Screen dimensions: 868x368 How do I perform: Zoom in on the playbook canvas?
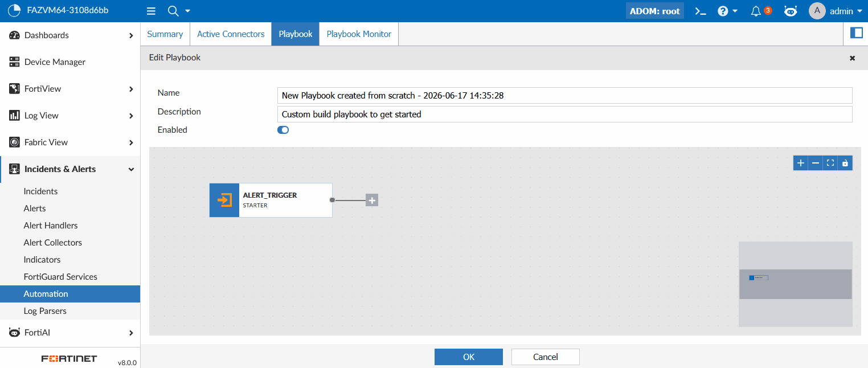(801, 163)
